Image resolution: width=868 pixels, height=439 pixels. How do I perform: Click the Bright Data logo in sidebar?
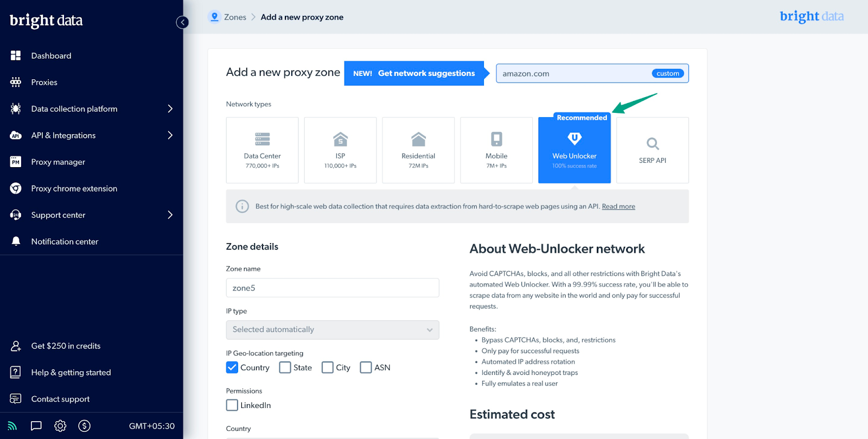[x=46, y=21]
